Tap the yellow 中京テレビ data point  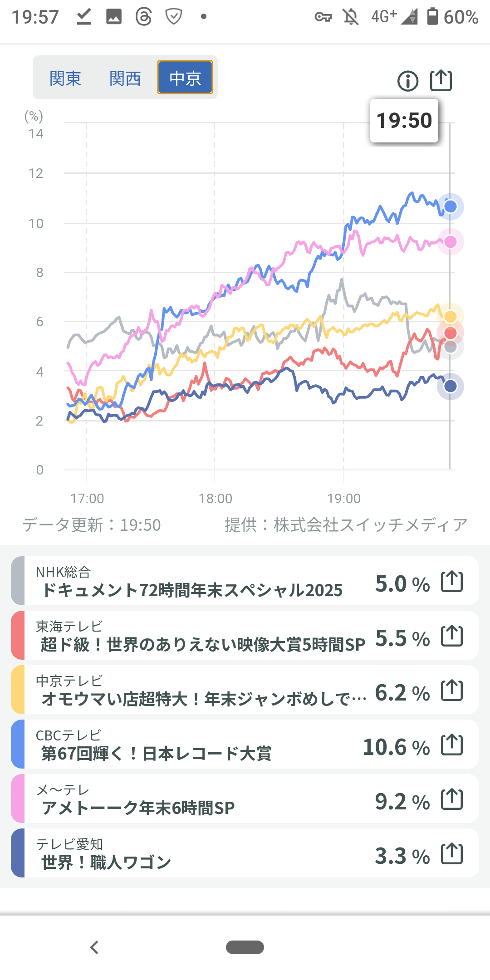pos(450,316)
